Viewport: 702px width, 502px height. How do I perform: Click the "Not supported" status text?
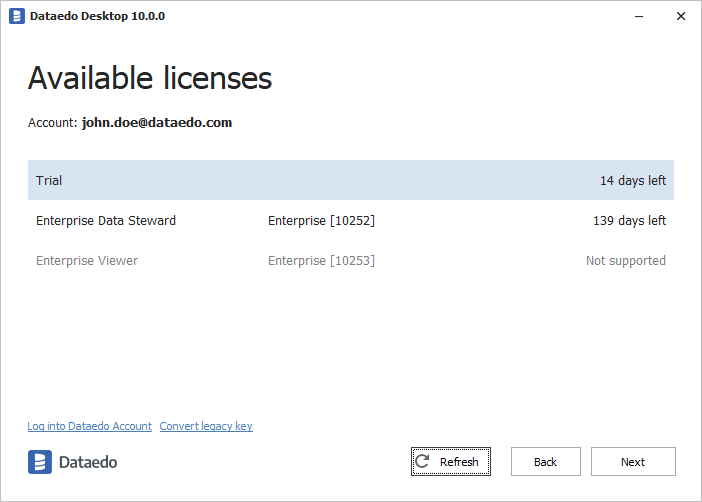pos(625,261)
